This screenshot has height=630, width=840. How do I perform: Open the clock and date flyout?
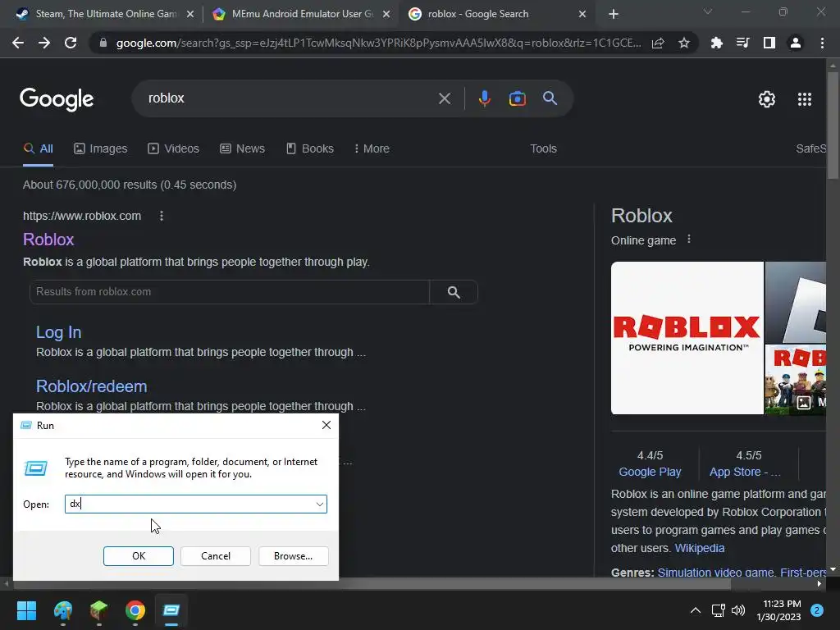click(780, 610)
